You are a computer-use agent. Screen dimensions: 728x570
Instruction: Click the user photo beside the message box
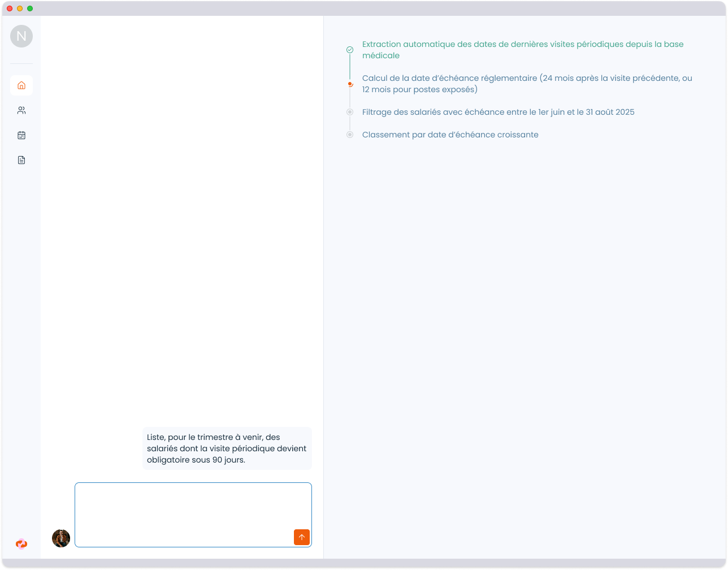click(61, 538)
